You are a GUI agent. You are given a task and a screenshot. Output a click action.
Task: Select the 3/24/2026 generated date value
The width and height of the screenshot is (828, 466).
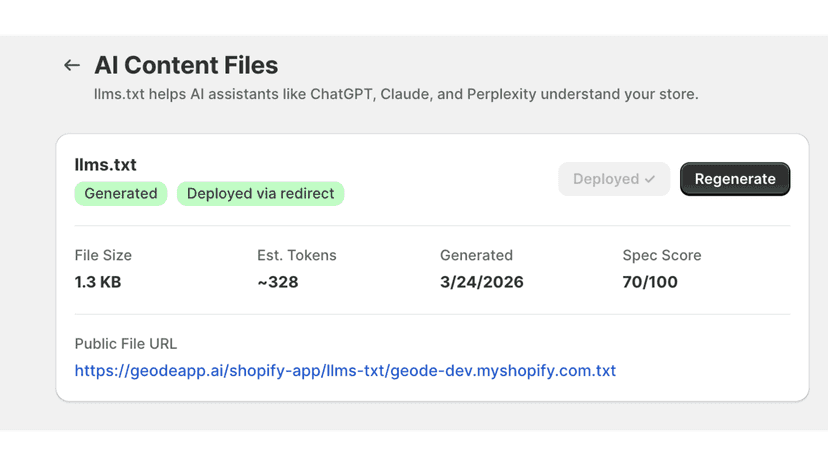pyautogui.click(x=482, y=282)
